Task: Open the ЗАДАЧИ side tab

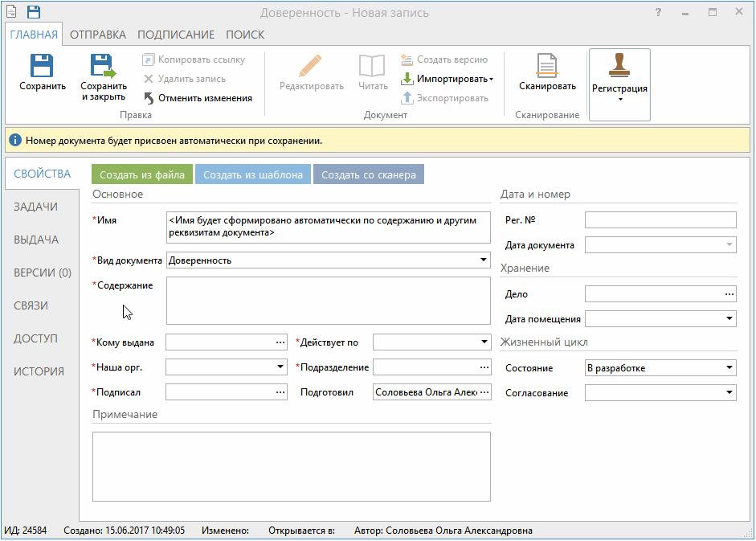Action: [x=35, y=207]
